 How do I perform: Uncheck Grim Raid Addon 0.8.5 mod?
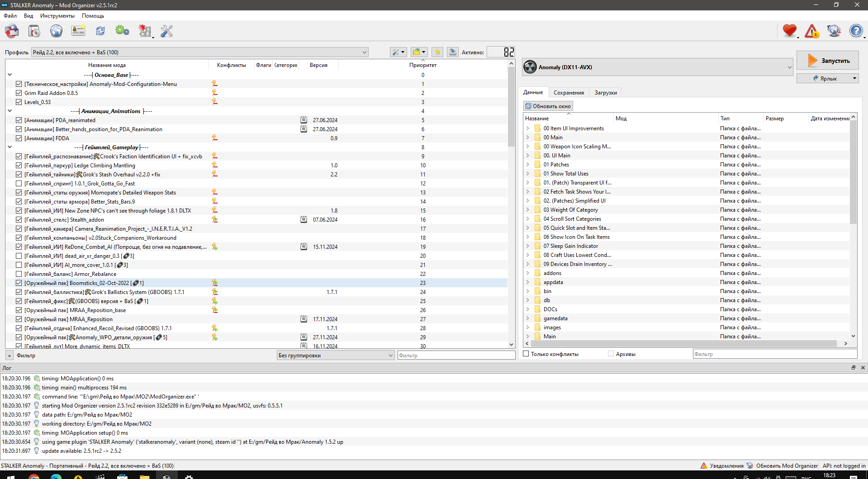click(19, 93)
